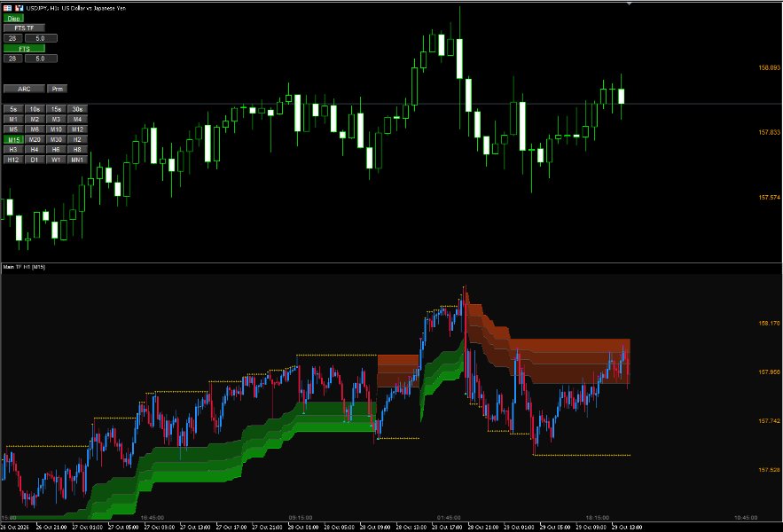
Task: Select the MN1 monthly timeframe
Action: [77, 160]
